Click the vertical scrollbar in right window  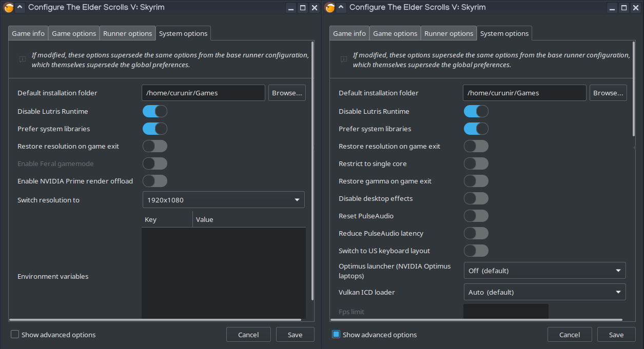pyautogui.click(x=634, y=89)
